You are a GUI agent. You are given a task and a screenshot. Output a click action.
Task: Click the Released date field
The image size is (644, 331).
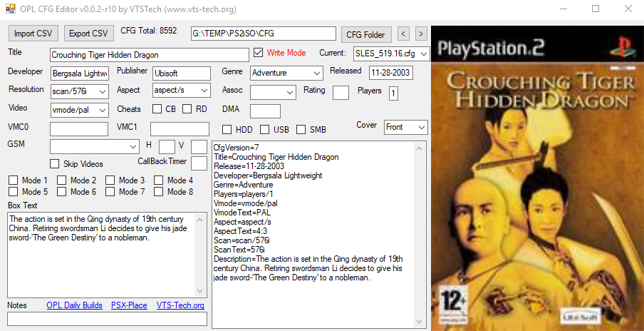pos(391,73)
